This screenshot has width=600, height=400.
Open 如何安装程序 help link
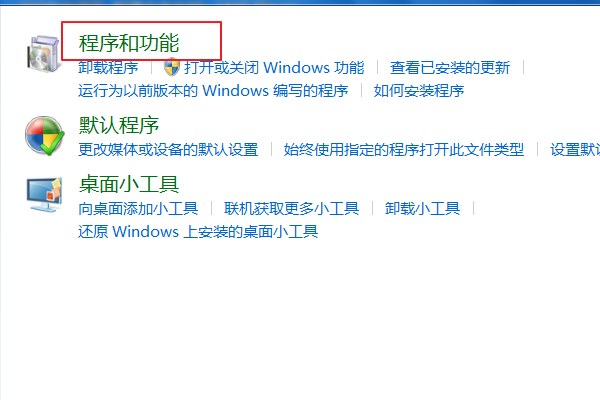[419, 91]
